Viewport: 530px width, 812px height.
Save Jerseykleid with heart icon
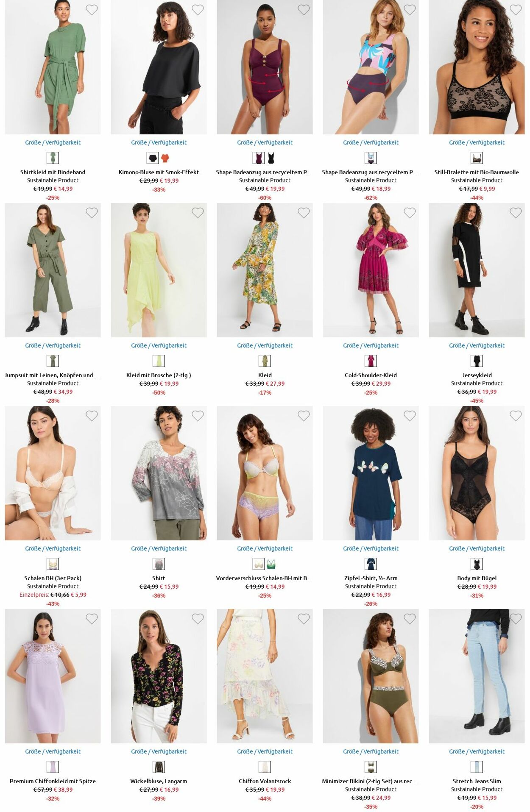(x=516, y=213)
